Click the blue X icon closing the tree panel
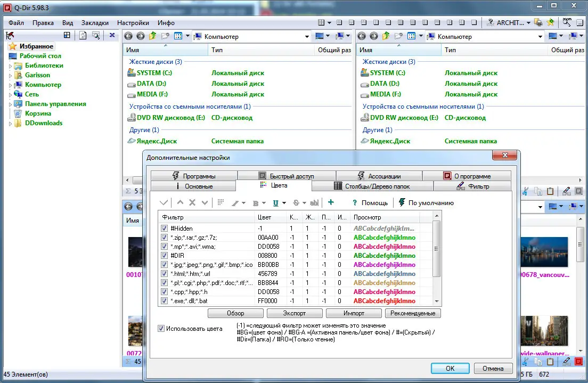The width and height of the screenshot is (588, 383). click(x=112, y=35)
